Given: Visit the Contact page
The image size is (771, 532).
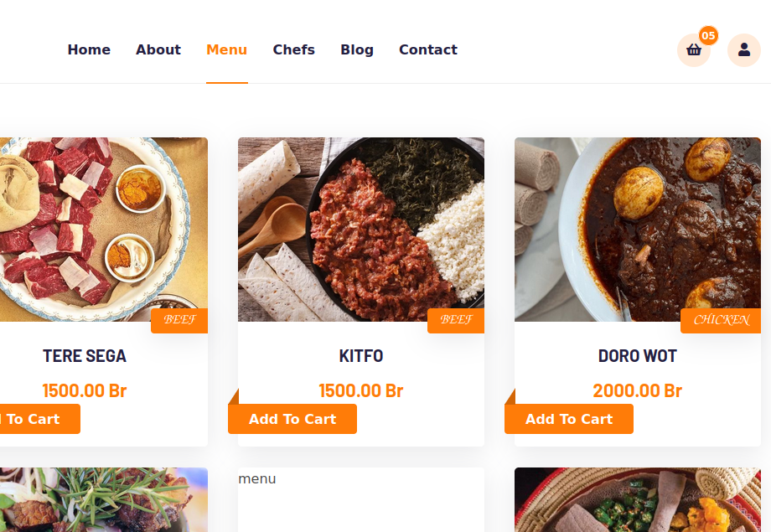Looking at the screenshot, I should tap(428, 50).
